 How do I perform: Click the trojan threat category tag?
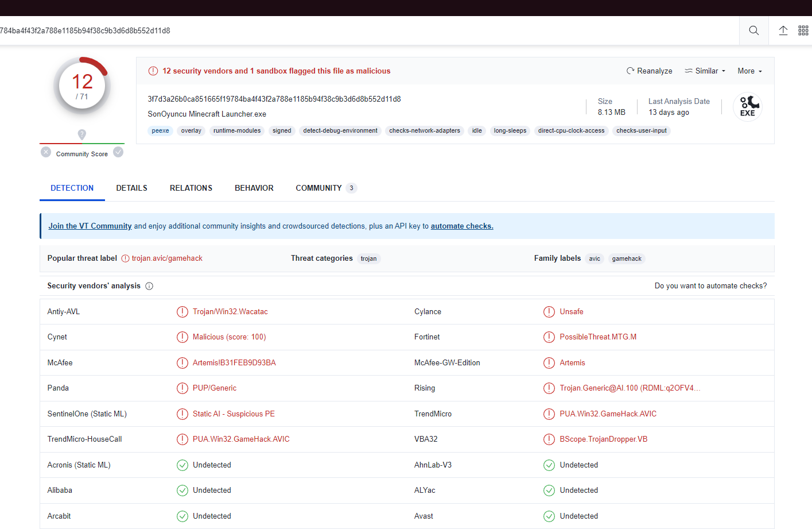coord(369,259)
